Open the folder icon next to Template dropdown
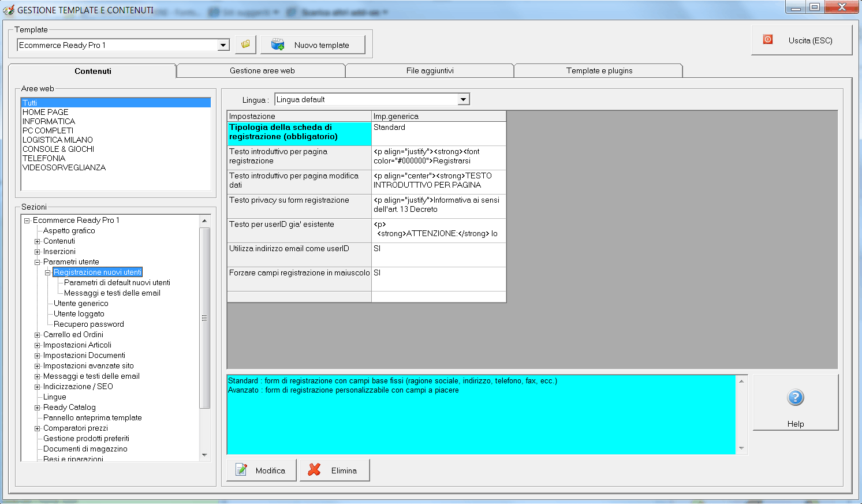This screenshot has height=504, width=862. [x=245, y=44]
